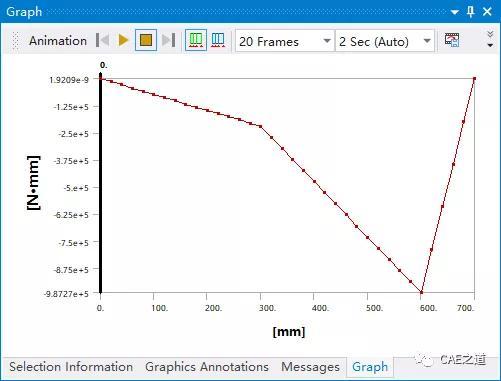Click the [mm] x-axis title
This screenshot has height=381, width=501.
(289, 332)
